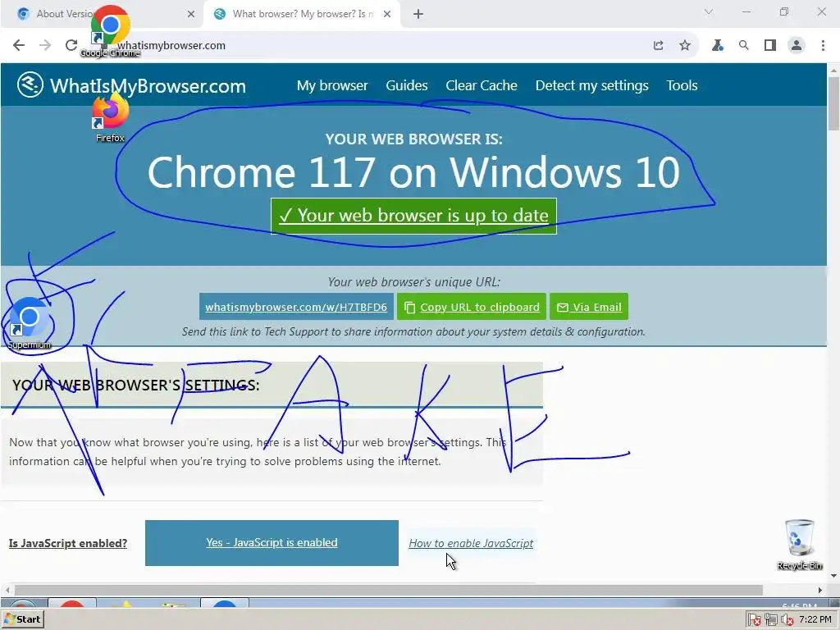The width and height of the screenshot is (840, 630).
Task: Open the Tools menu item
Action: click(682, 85)
